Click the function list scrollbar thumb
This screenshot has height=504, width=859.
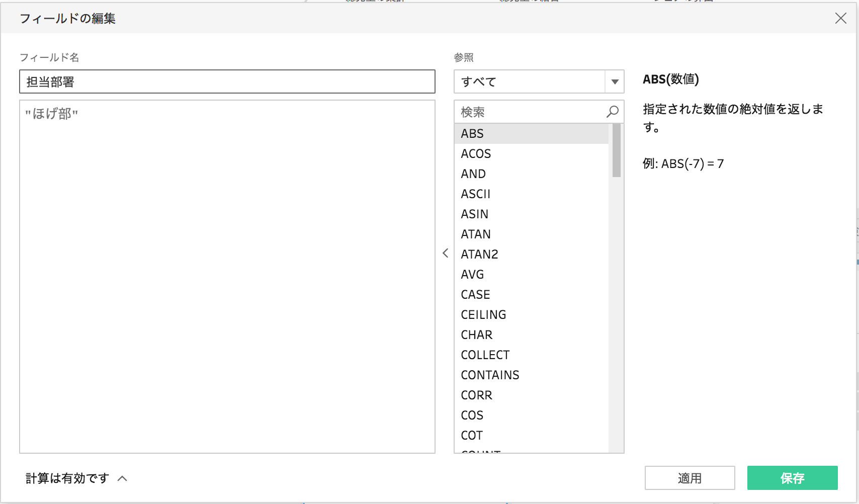[616, 151]
